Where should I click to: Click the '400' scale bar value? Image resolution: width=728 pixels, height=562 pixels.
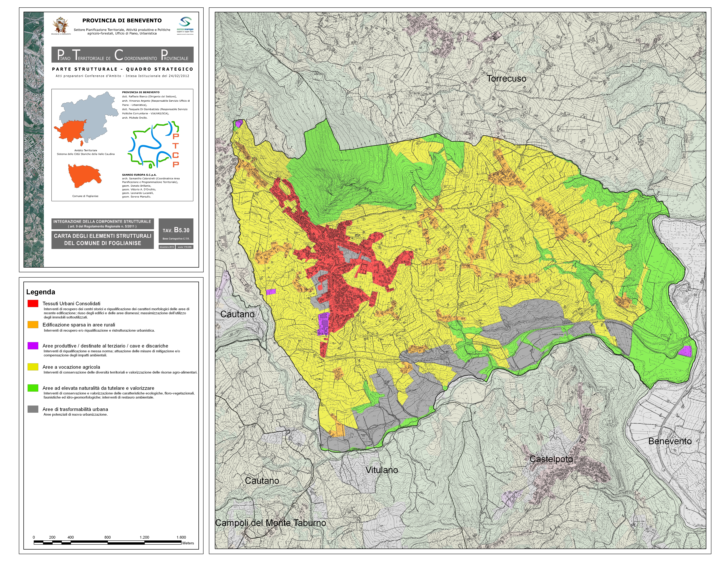click(71, 537)
